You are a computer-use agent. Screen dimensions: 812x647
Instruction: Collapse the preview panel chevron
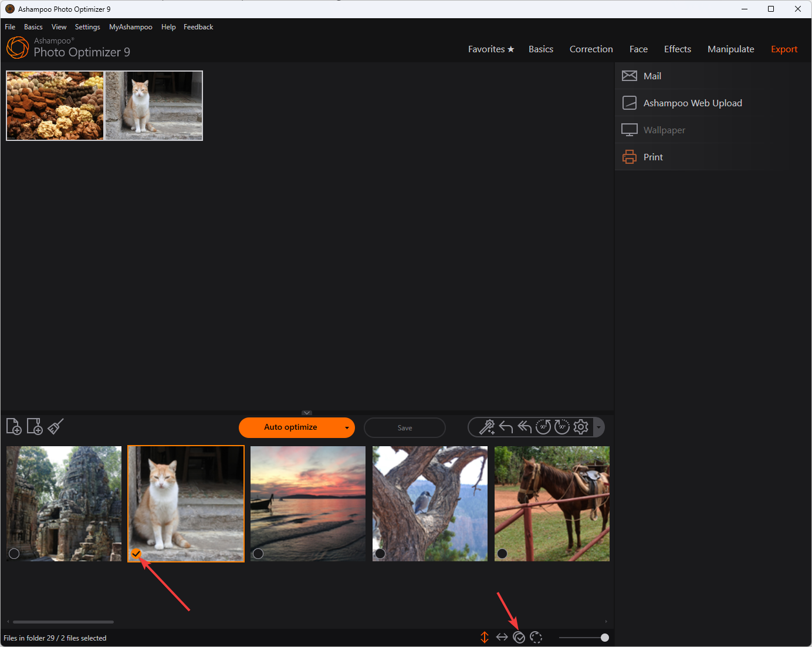coord(307,413)
